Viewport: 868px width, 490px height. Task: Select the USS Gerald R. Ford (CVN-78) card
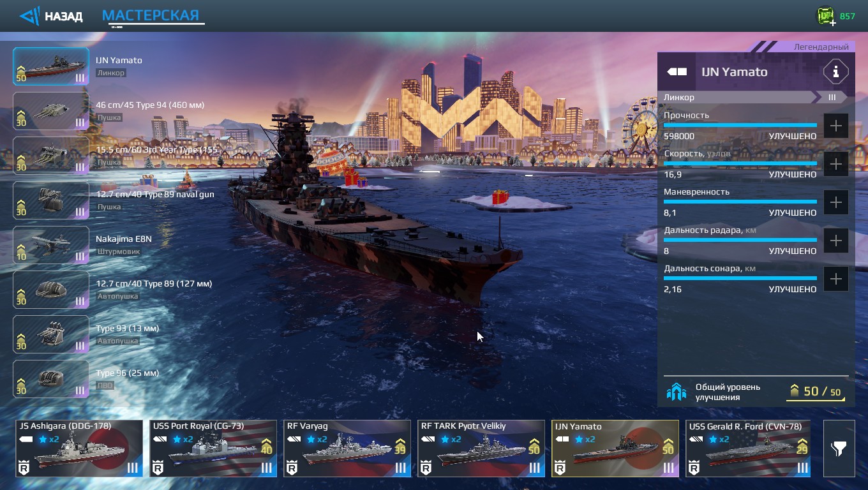(748, 449)
